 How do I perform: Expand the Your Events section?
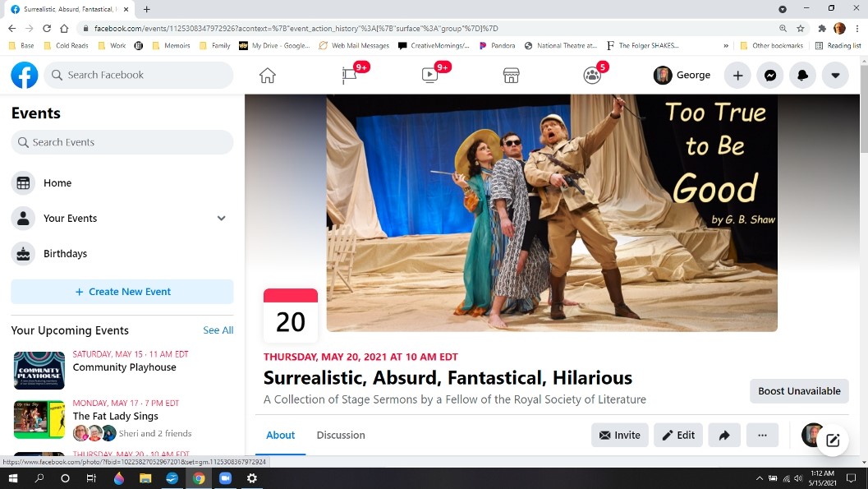click(221, 219)
